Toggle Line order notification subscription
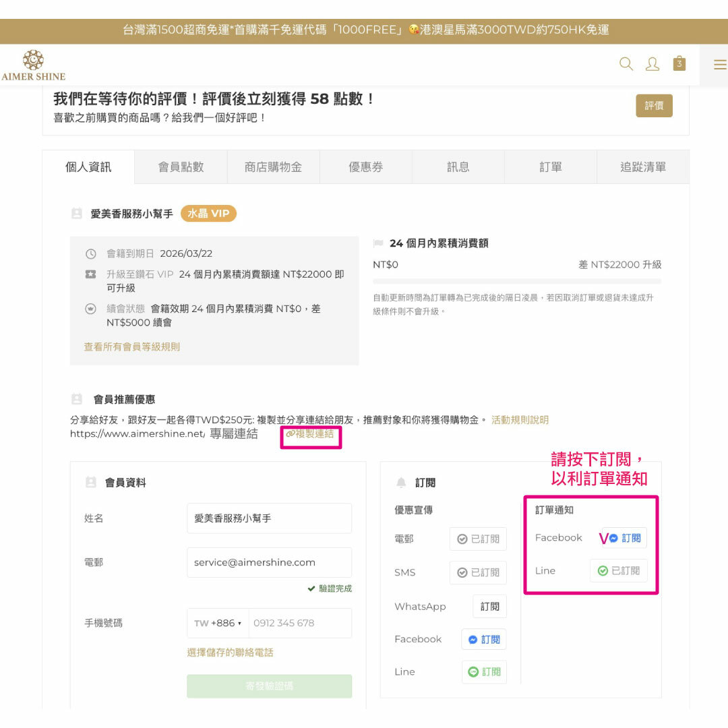 [618, 570]
